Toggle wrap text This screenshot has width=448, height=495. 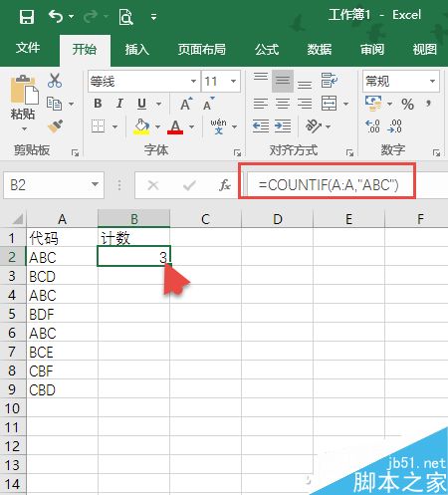click(x=330, y=81)
